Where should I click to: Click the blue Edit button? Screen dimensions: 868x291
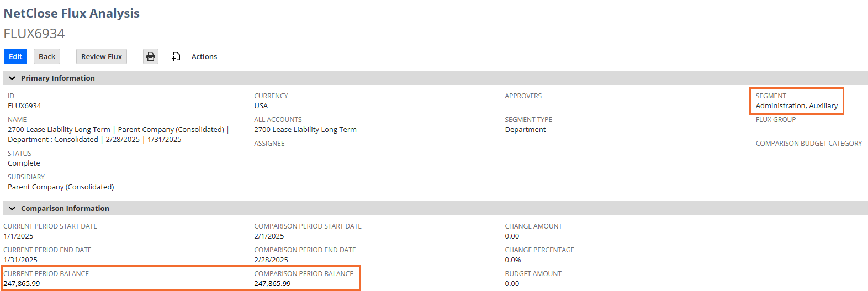point(15,56)
